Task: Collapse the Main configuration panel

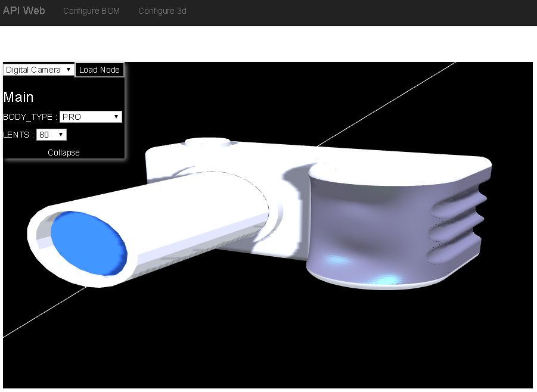Action: click(64, 153)
